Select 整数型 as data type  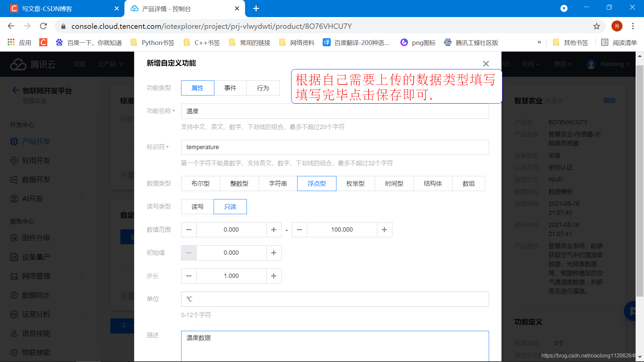click(x=239, y=184)
